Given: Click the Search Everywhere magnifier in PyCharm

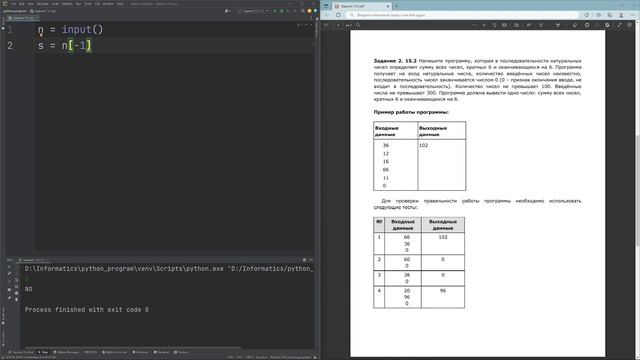Looking at the screenshot, I should coord(302,11).
